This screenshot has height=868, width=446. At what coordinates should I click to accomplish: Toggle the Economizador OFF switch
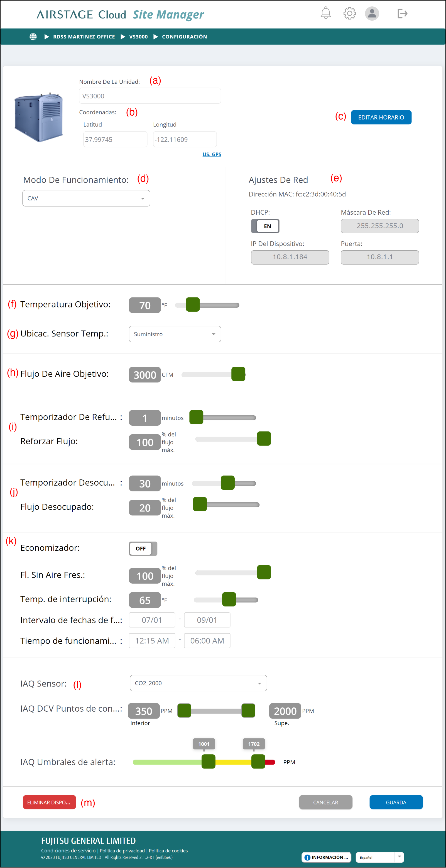[143, 549]
